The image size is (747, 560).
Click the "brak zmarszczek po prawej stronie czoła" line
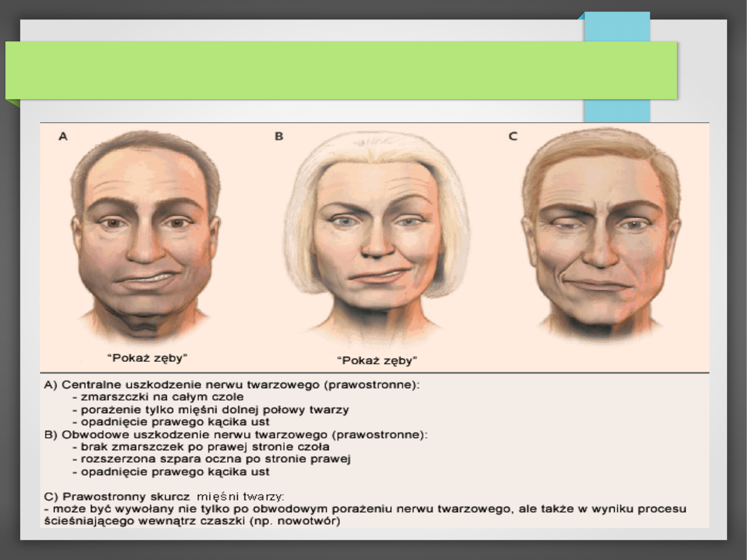201,446
